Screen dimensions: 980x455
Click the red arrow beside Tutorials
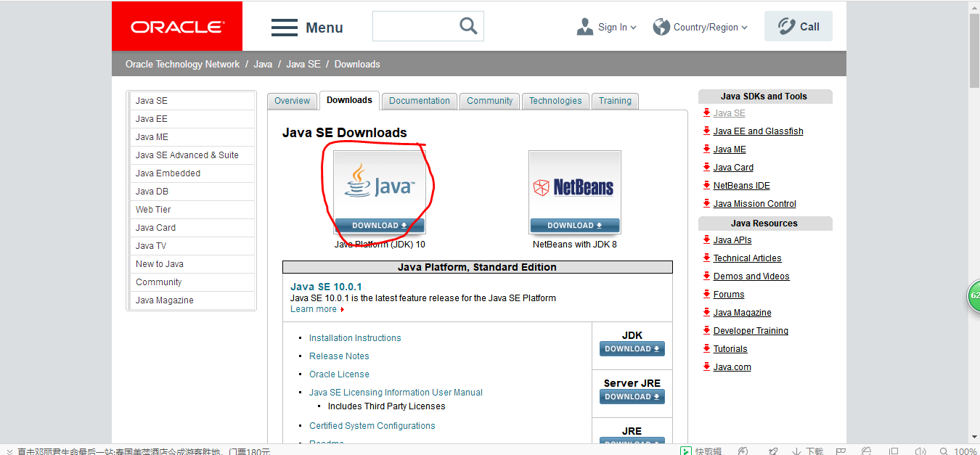pos(706,348)
